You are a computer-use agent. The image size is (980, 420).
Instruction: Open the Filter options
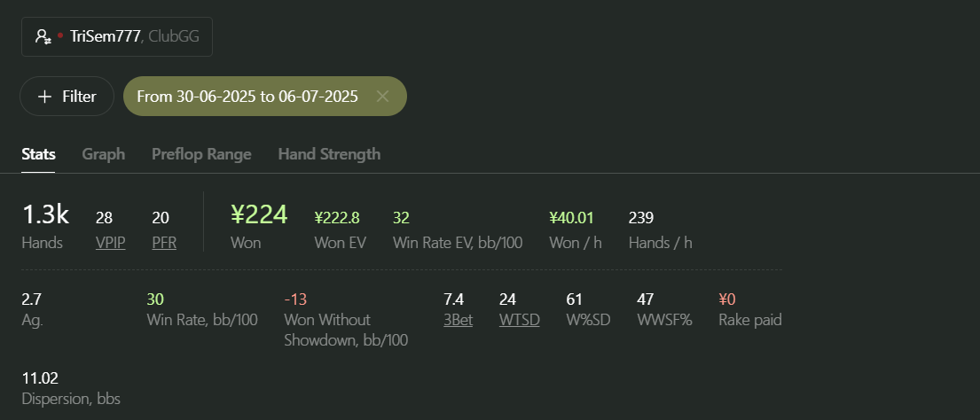click(67, 96)
